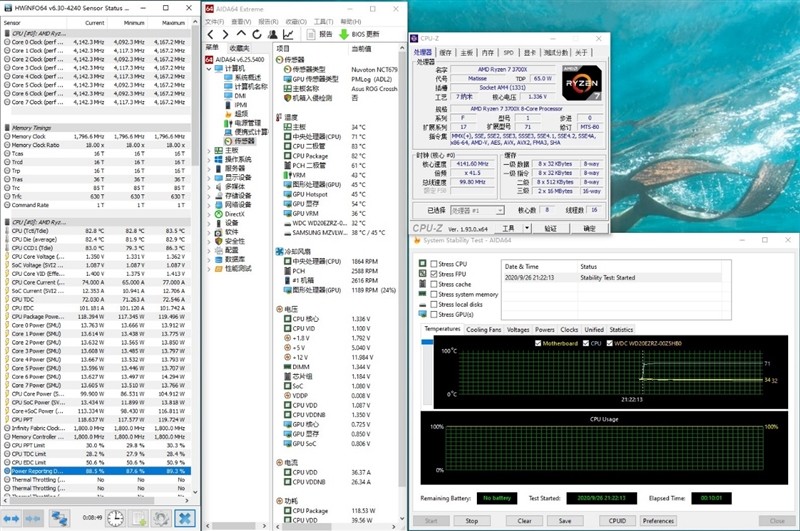800x531 pixels.
Task: Refresh the AIDA64 sensor page
Action: point(257,34)
